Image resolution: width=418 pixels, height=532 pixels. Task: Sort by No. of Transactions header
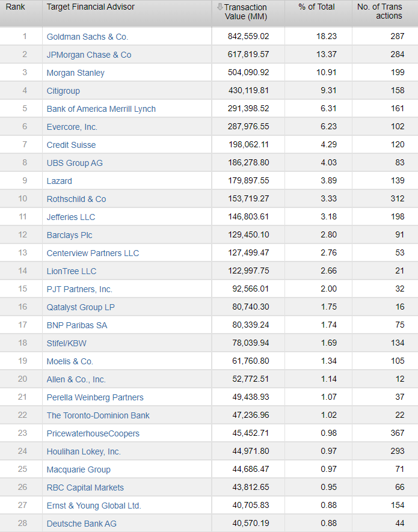[x=380, y=11]
